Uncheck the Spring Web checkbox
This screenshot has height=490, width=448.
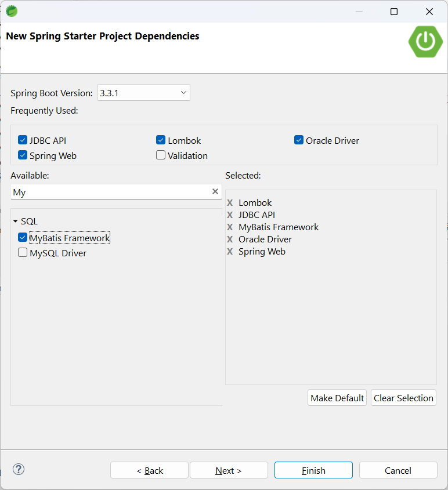tap(23, 155)
